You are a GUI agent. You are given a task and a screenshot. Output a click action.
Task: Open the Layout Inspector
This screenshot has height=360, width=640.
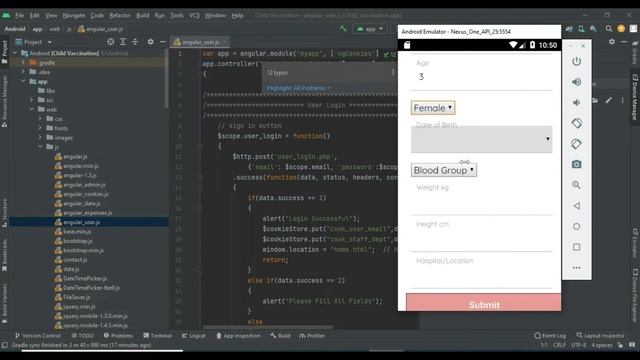coord(600,336)
